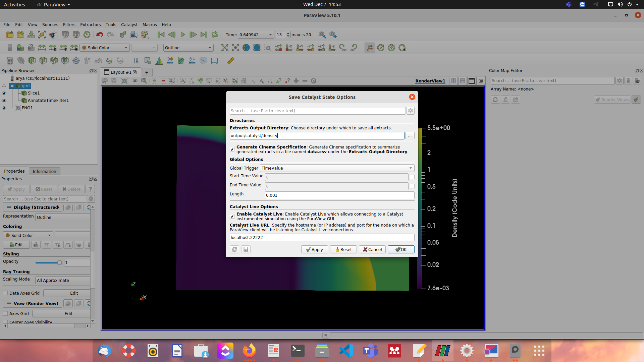Click Edit color map button
The width and height of the screenshot is (644, 362).
tap(16, 245)
